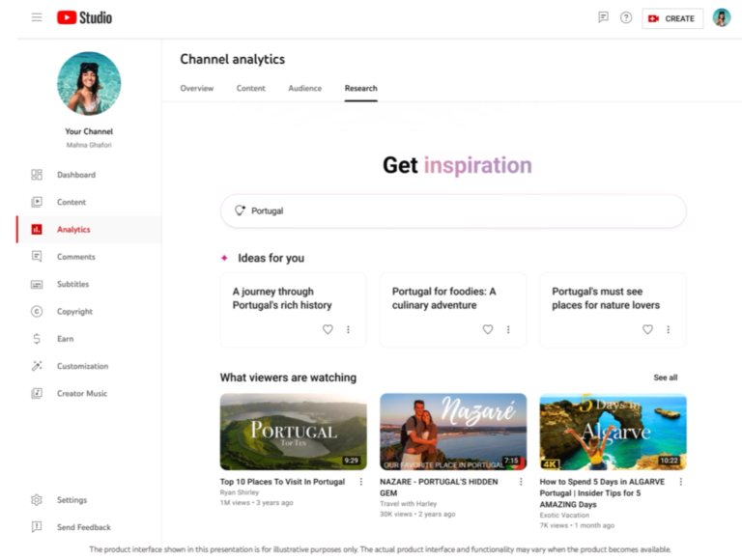
Task: Select Analytics label in sidebar
Action: [73, 230]
